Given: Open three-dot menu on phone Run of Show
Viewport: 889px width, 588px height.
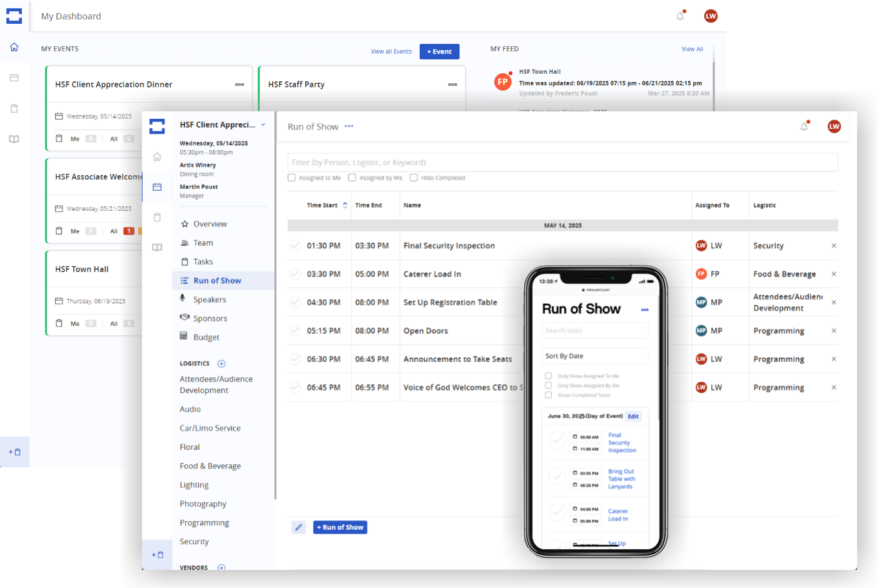Looking at the screenshot, I should click(x=644, y=310).
